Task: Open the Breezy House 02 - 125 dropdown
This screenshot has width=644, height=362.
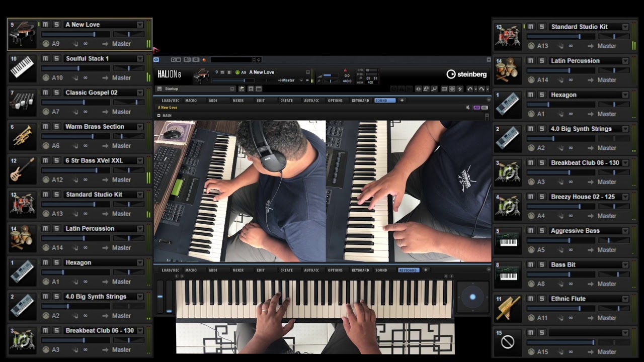Action: point(625,197)
